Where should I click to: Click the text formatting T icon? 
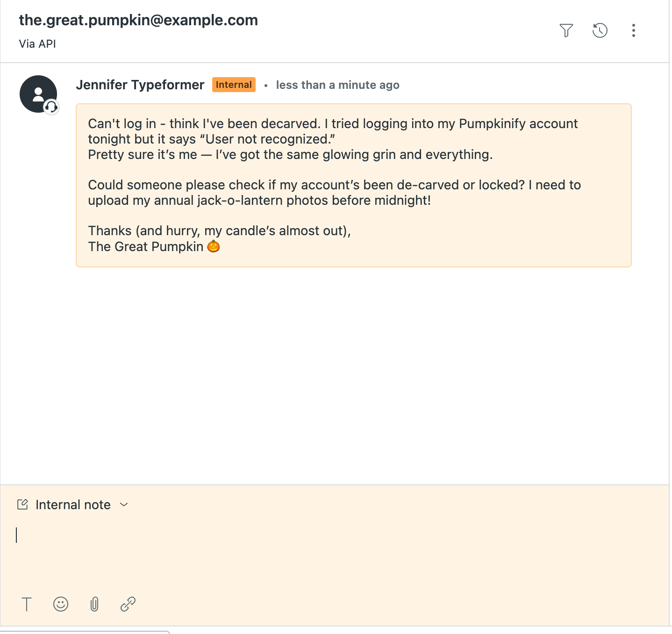pyautogui.click(x=27, y=604)
